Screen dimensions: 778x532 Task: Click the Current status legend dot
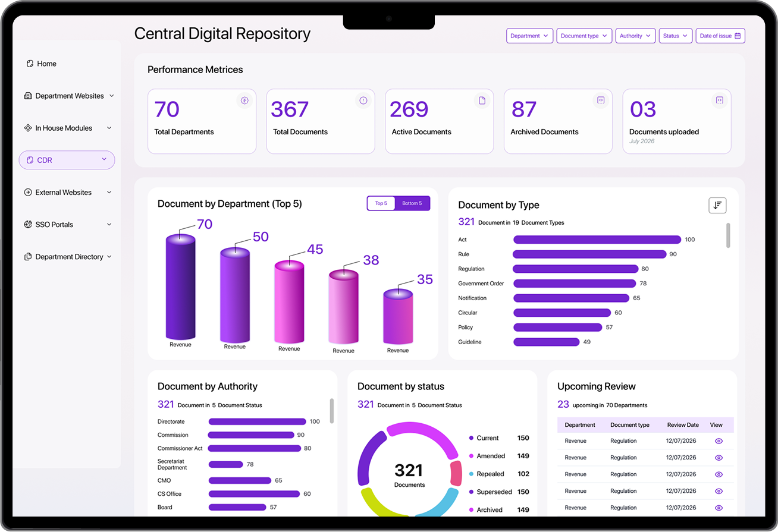click(x=471, y=438)
